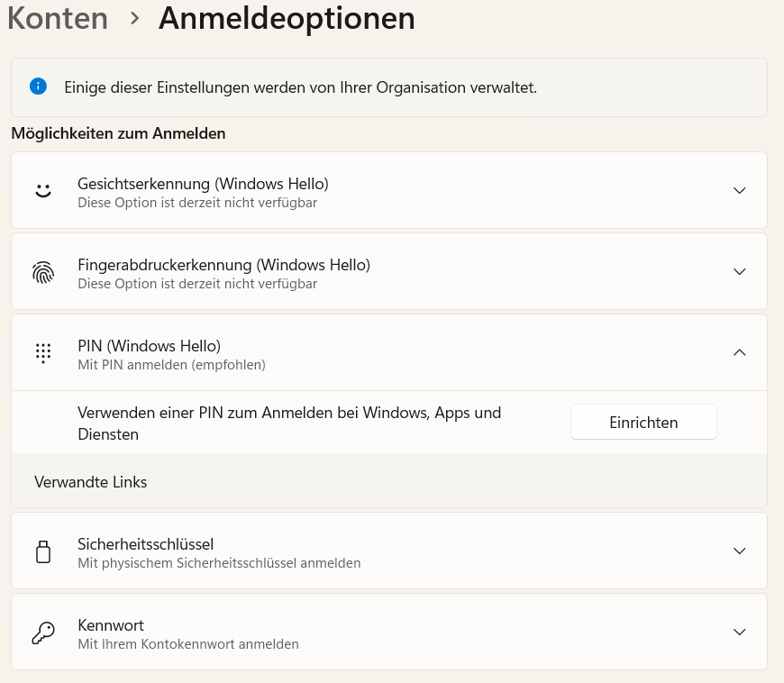Collapse the PIN (Windows Hello) section
The height and width of the screenshot is (683, 784).
click(x=739, y=352)
